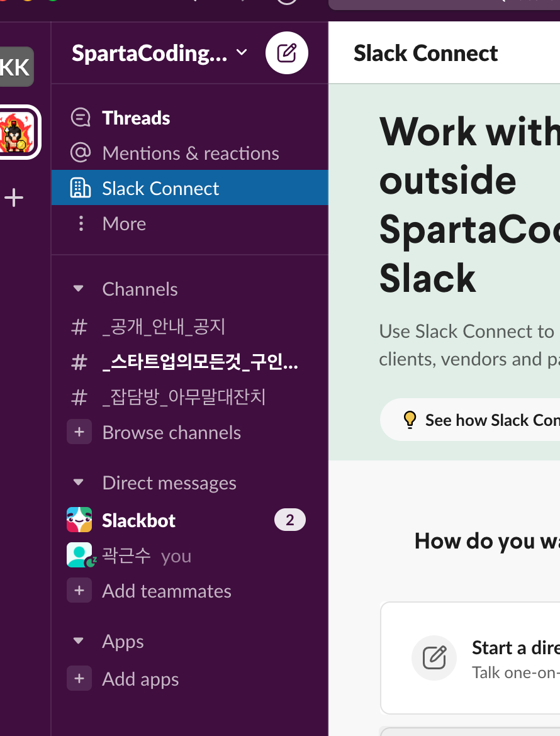Open channel _공개_안내_공지
The width and height of the screenshot is (560, 736).
pyautogui.click(x=189, y=326)
